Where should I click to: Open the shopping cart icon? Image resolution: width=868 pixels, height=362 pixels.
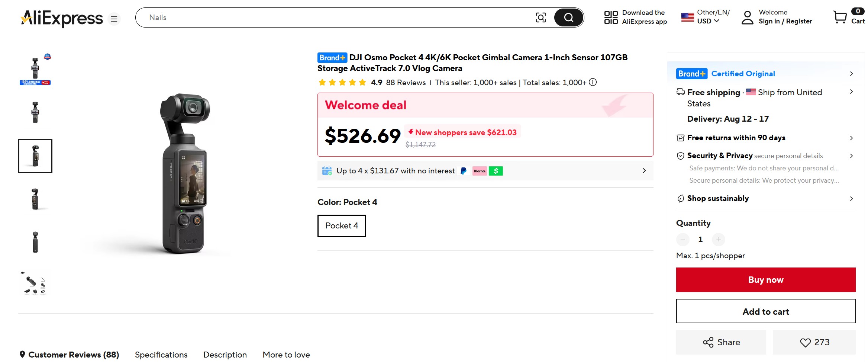point(840,17)
